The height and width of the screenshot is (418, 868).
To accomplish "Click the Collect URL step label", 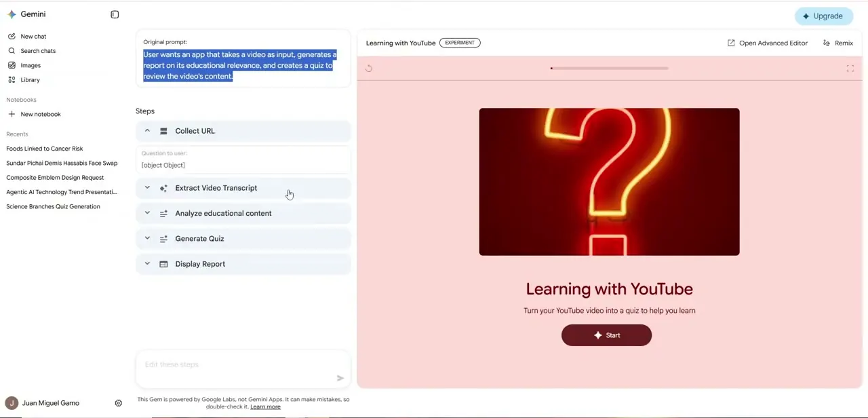I will click(195, 131).
